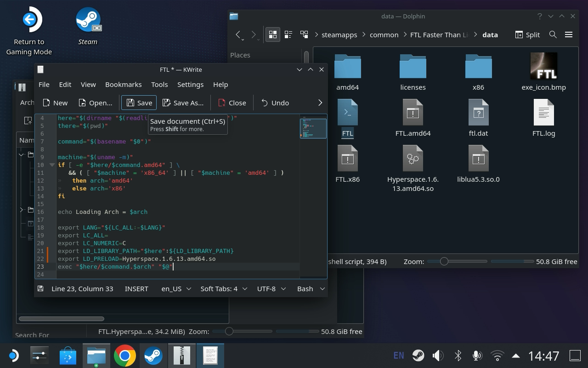Open the Soft Tabs: 4 dropdown
588x368 pixels.
(224, 288)
